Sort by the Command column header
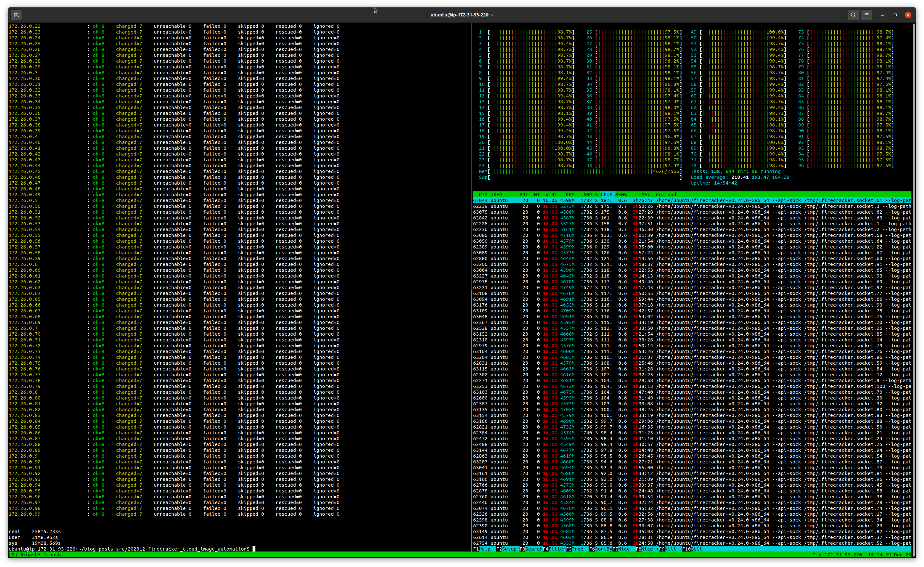The image size is (924, 567). click(666, 194)
